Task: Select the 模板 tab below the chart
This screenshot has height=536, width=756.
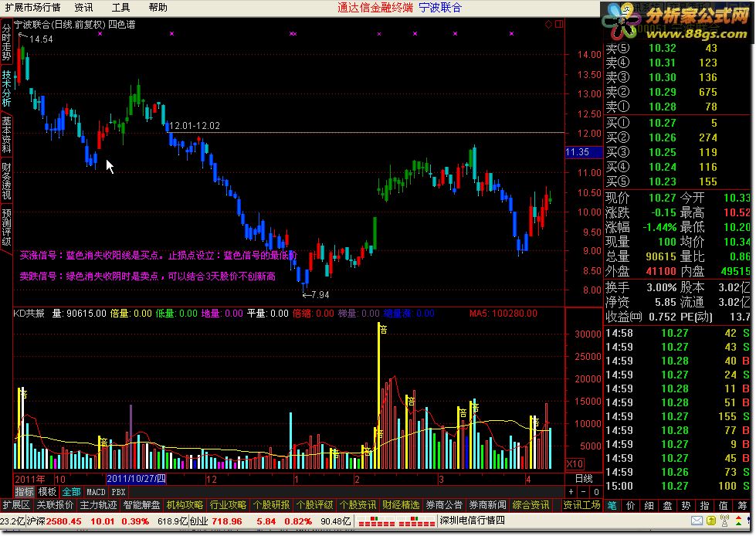Action: (47, 492)
